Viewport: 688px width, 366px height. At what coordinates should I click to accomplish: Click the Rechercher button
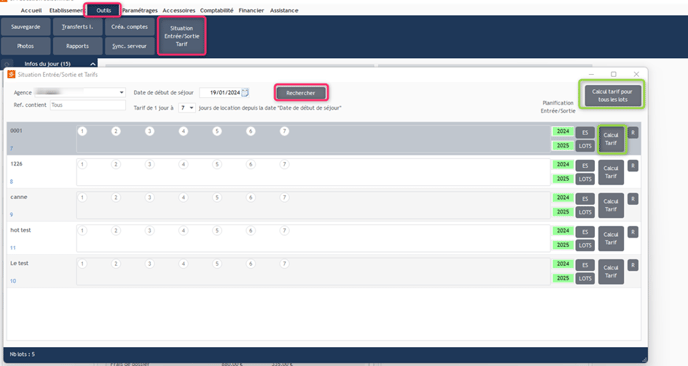tap(301, 93)
